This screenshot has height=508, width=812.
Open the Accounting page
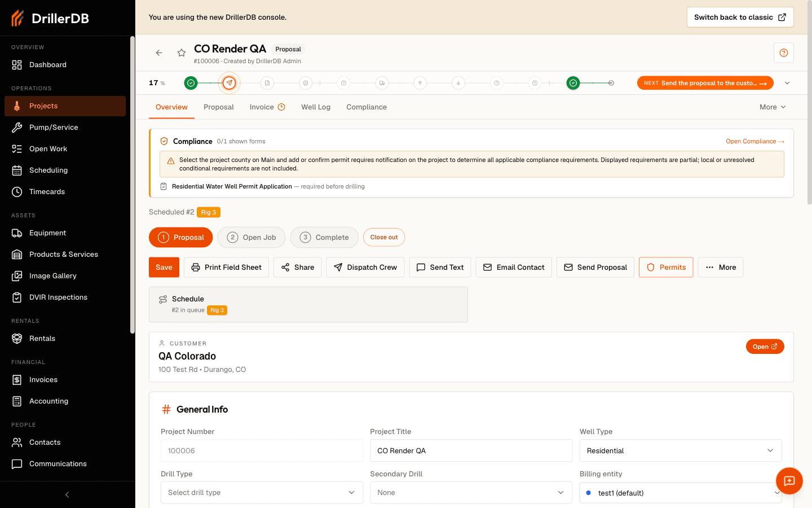point(65,401)
